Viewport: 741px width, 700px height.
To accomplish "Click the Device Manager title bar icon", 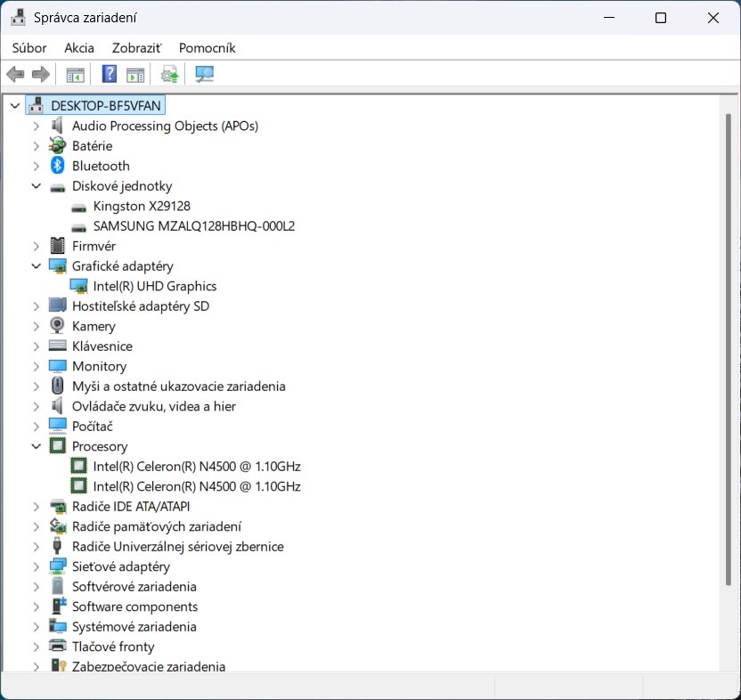I will tap(18, 18).
